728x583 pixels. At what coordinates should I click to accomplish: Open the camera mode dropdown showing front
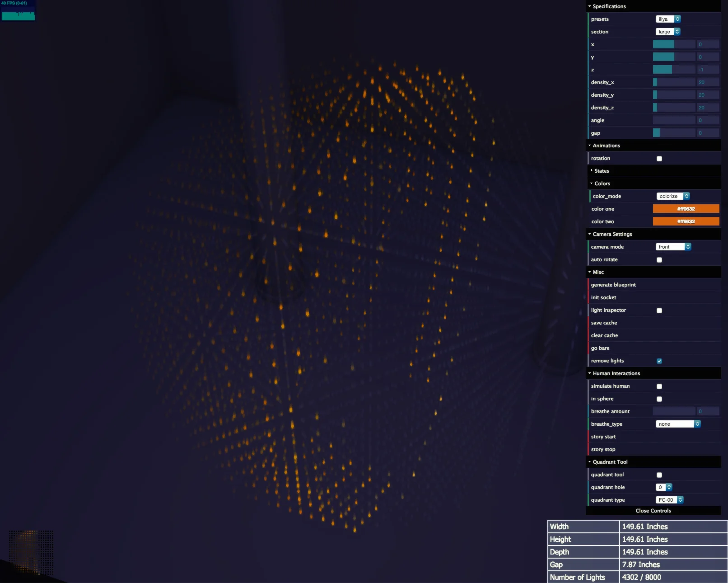click(673, 247)
